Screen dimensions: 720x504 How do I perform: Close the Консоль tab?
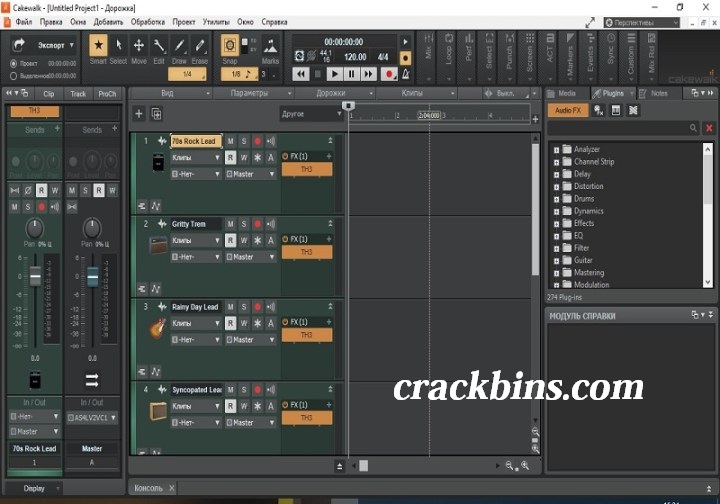[x=172, y=488]
